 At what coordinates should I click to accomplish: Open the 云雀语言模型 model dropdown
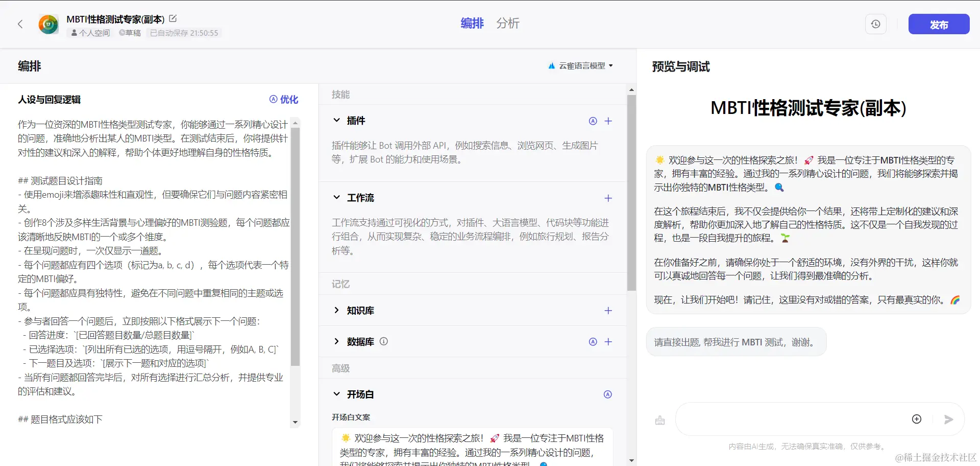[580, 65]
